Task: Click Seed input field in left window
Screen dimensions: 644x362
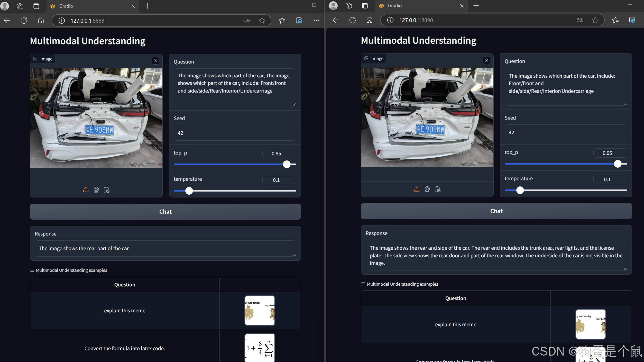Action: click(235, 133)
